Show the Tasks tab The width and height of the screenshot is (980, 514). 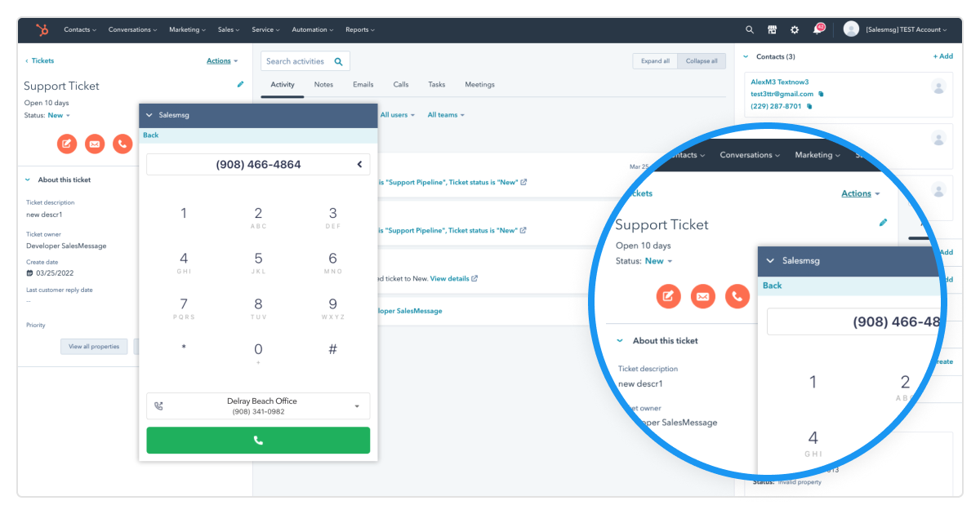[x=437, y=85]
